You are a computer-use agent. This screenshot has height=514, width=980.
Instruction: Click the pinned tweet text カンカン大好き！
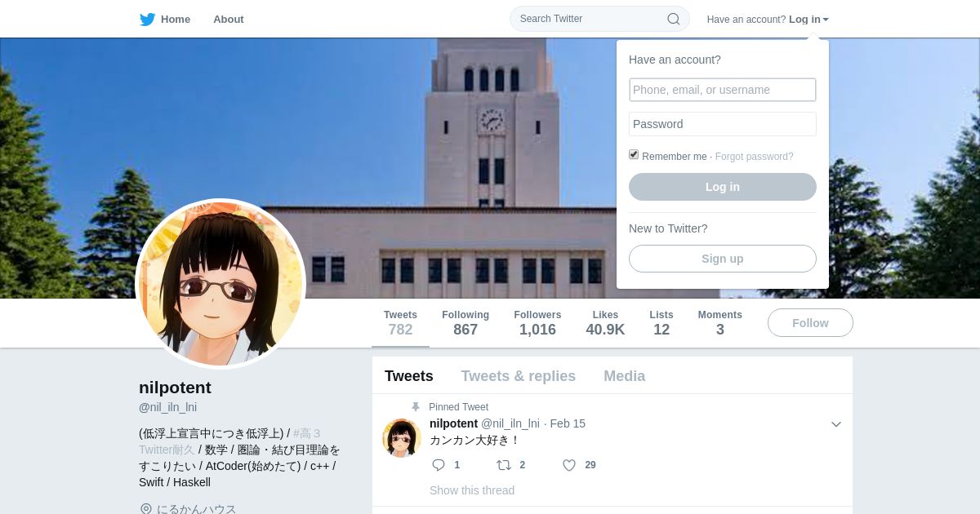[474, 441]
